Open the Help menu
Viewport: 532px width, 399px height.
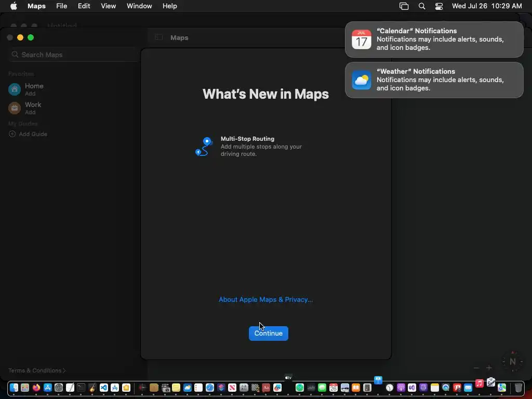[x=170, y=6]
